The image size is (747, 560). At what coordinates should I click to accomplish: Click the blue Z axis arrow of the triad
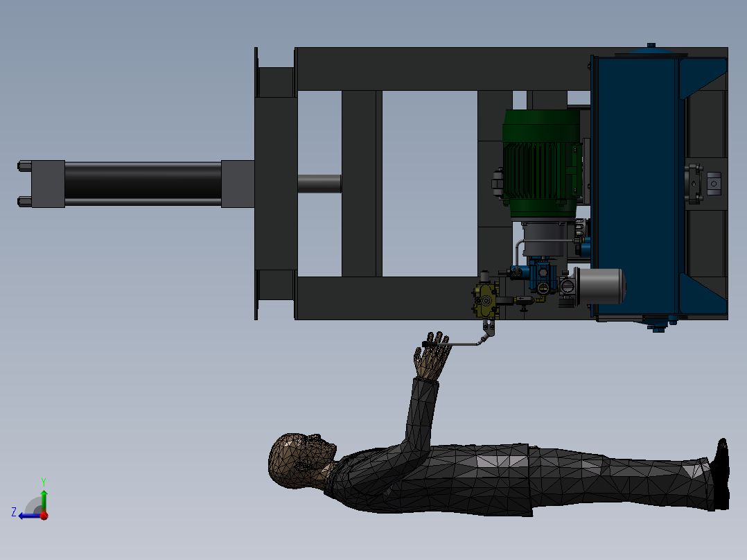(x=28, y=516)
